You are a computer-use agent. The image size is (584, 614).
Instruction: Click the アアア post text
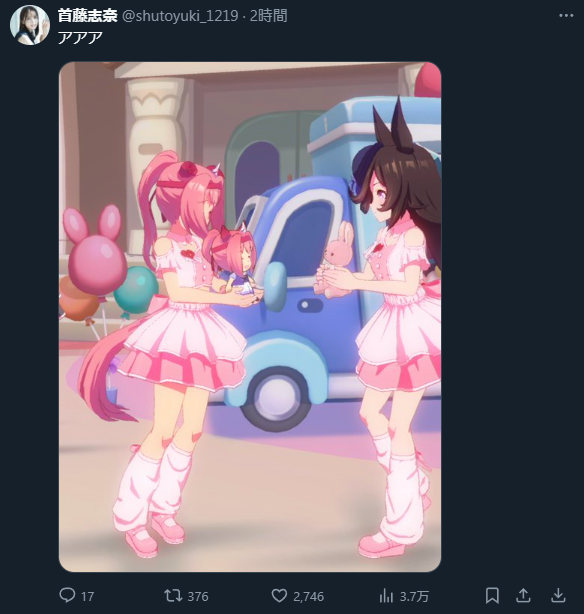[80, 37]
